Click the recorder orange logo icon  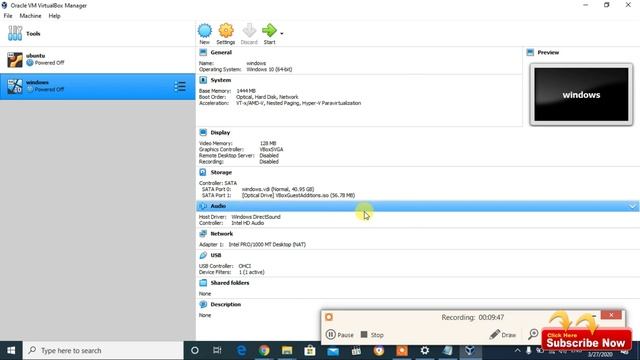(329, 317)
